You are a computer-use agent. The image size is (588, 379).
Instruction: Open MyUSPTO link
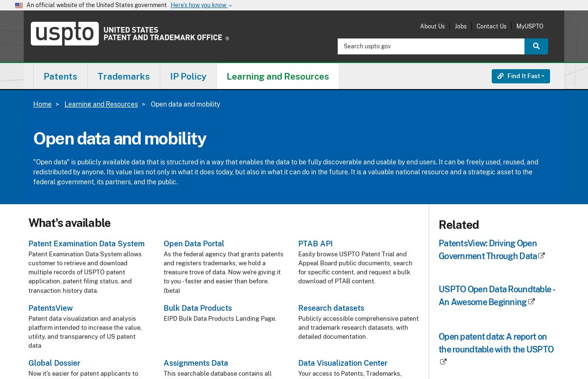pyautogui.click(x=530, y=27)
